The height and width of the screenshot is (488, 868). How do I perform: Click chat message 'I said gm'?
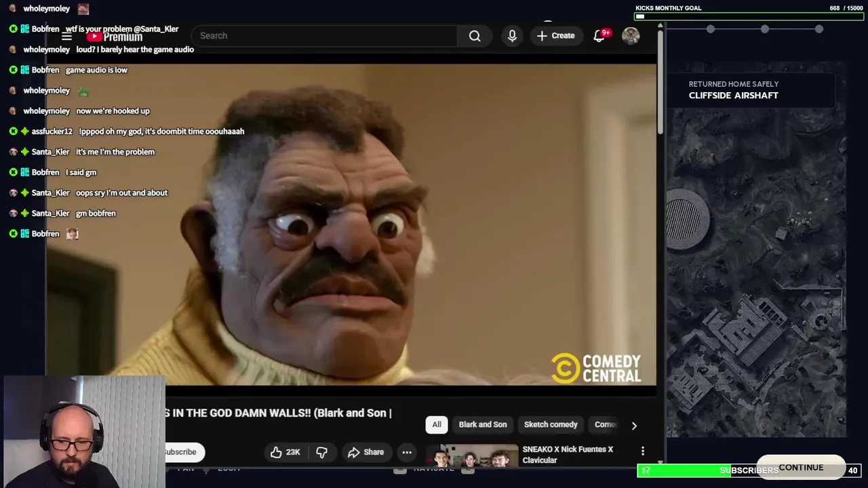[81, 172]
